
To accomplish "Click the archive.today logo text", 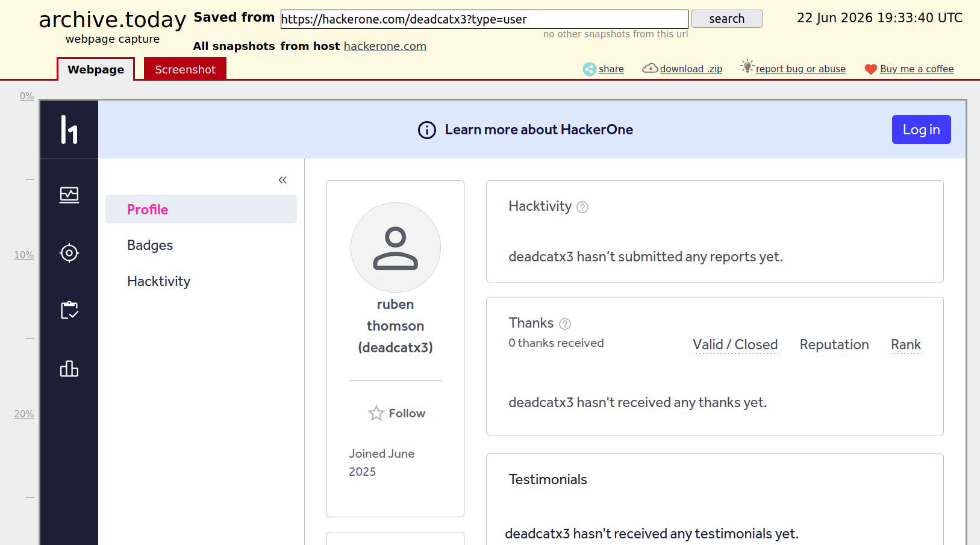I will (x=113, y=20).
